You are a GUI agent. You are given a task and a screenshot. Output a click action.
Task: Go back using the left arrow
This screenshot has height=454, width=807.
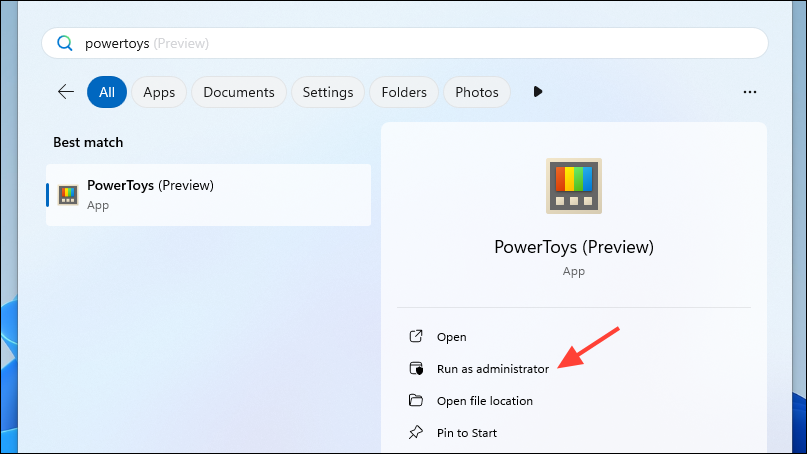pos(66,92)
